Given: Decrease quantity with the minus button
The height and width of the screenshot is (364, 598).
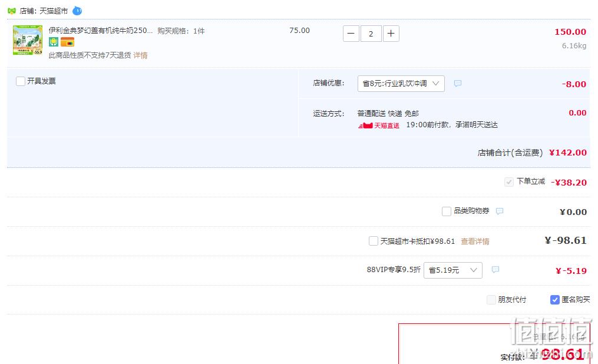Looking at the screenshot, I should pyautogui.click(x=351, y=34).
